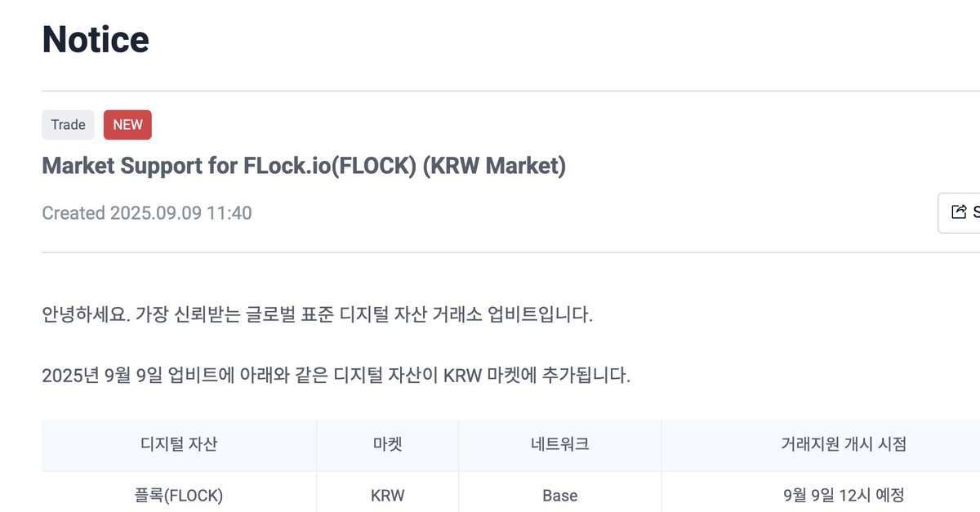Click the share icon beside the created date

pyautogui.click(x=959, y=212)
